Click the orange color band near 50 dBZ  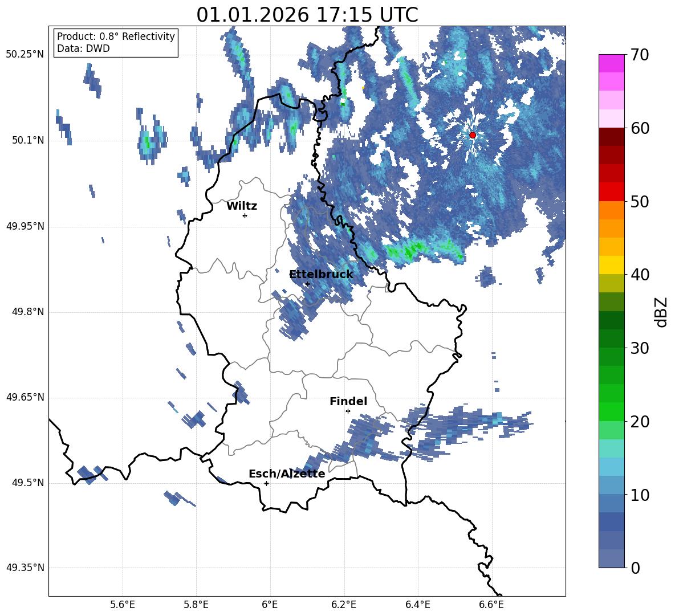pyautogui.click(x=611, y=210)
